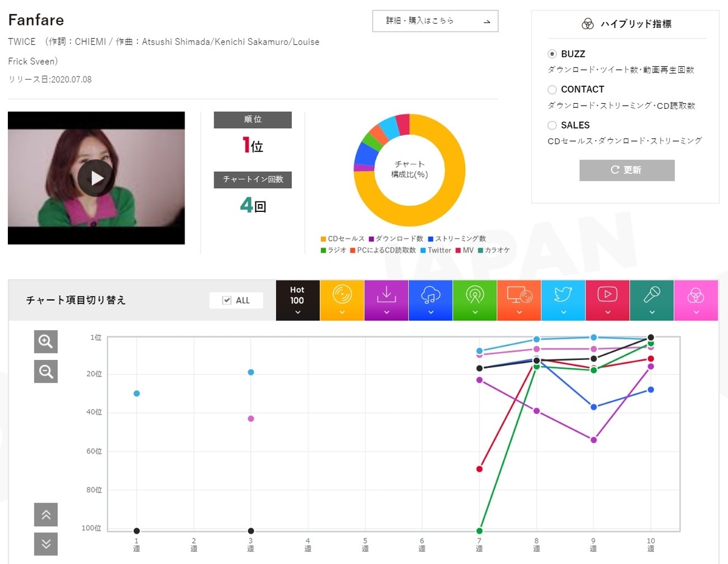Click the blue streaming point at week 9
Viewport: 728px width, 564px height.
pyautogui.click(x=594, y=407)
